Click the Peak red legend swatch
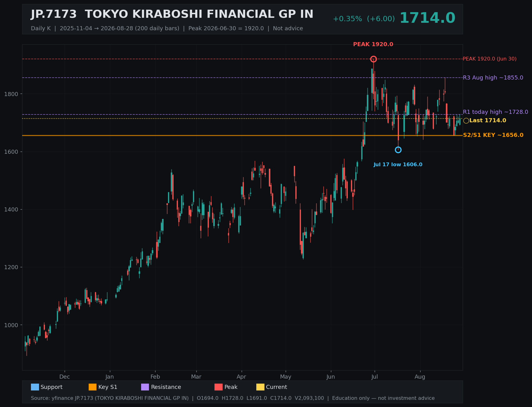This screenshot has width=532, height=407. 219,387
